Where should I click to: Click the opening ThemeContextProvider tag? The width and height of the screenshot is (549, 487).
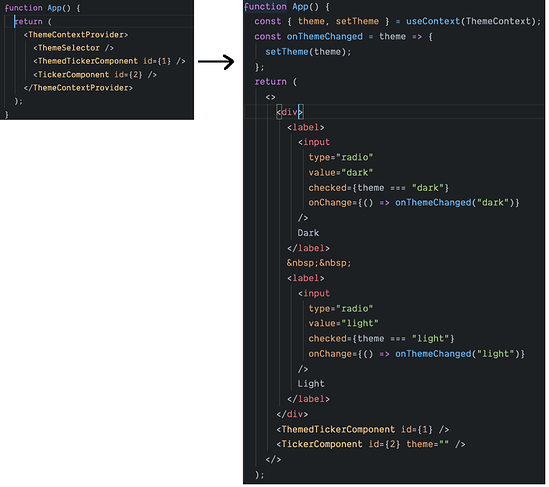click(x=76, y=35)
